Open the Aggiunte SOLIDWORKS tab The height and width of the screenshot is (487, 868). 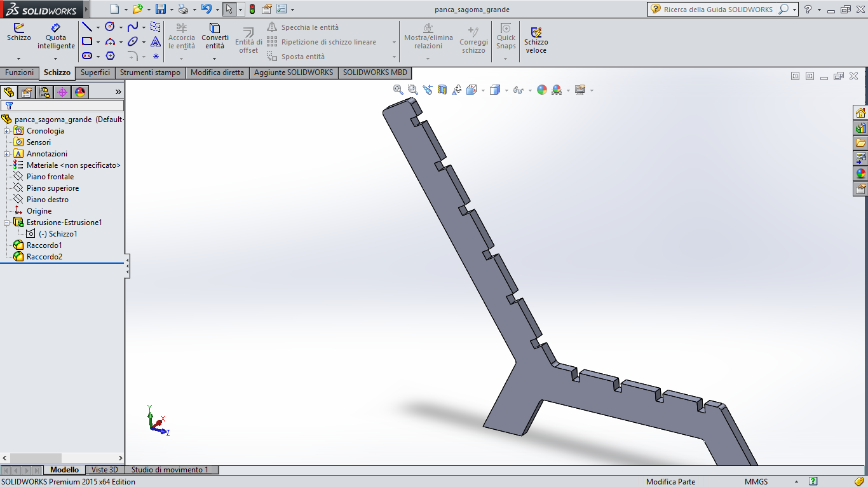click(294, 72)
